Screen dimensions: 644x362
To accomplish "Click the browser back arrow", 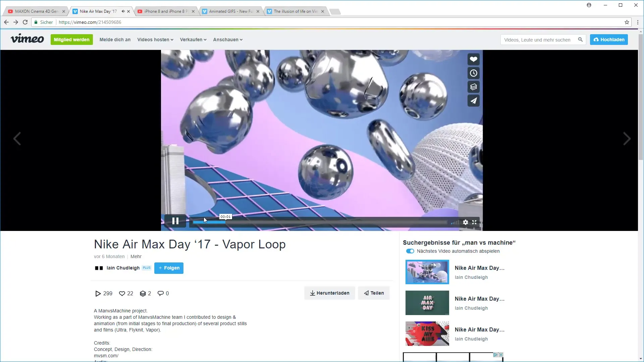I will (6, 22).
